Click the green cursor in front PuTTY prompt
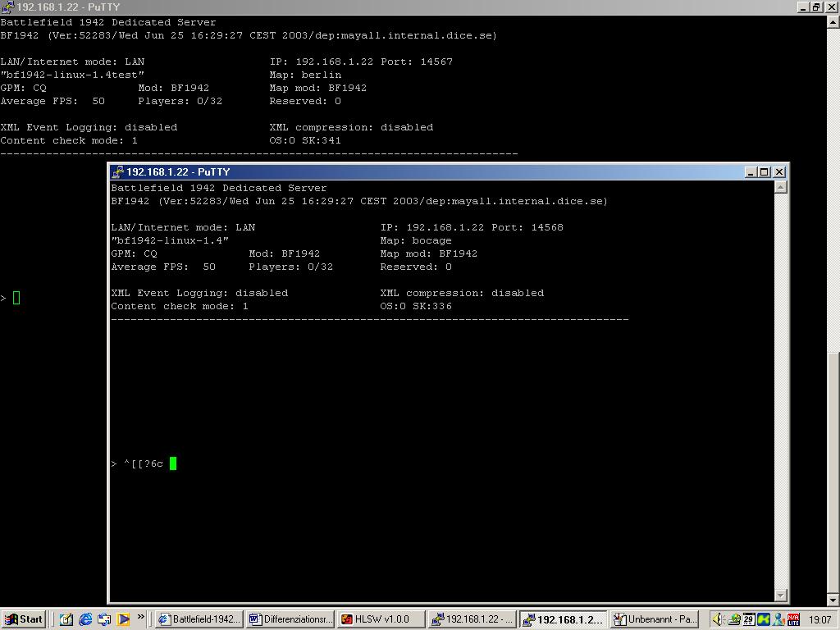 pos(173,463)
